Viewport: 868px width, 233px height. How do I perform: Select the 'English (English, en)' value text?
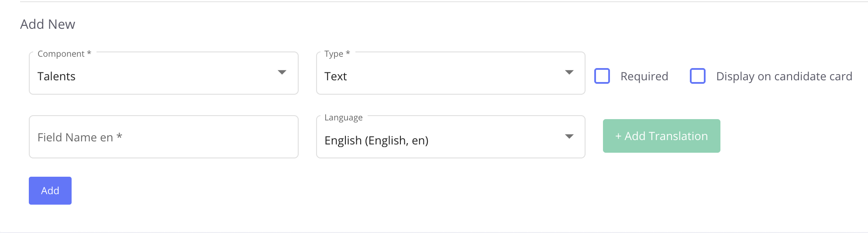pyautogui.click(x=376, y=140)
